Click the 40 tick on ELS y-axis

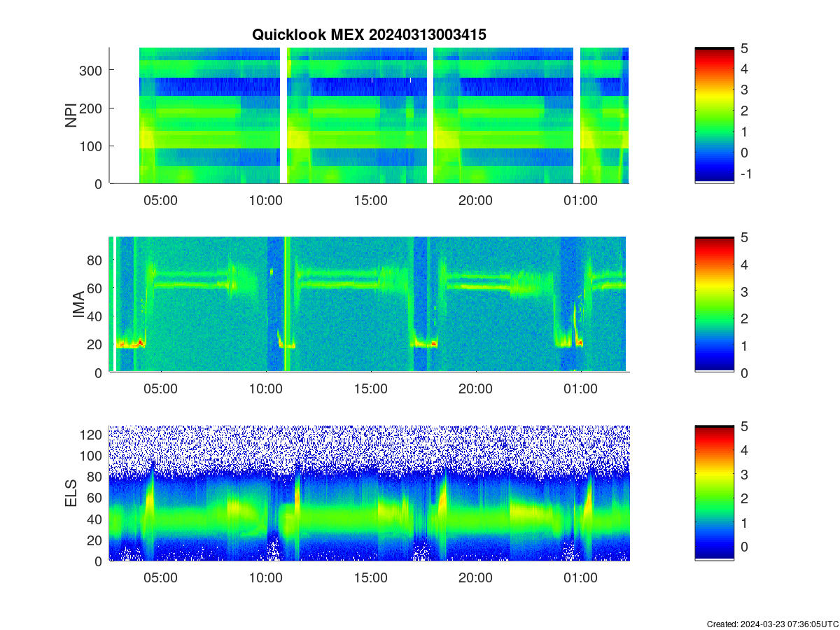click(94, 519)
